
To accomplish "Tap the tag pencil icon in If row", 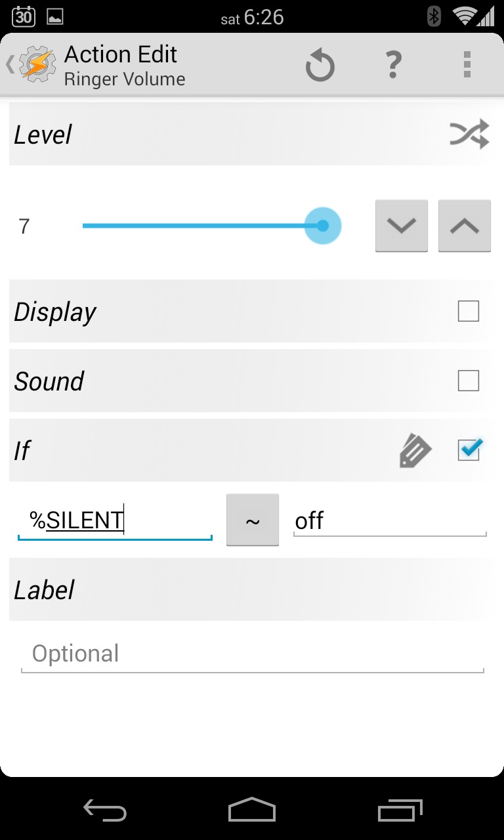I will pos(415,451).
